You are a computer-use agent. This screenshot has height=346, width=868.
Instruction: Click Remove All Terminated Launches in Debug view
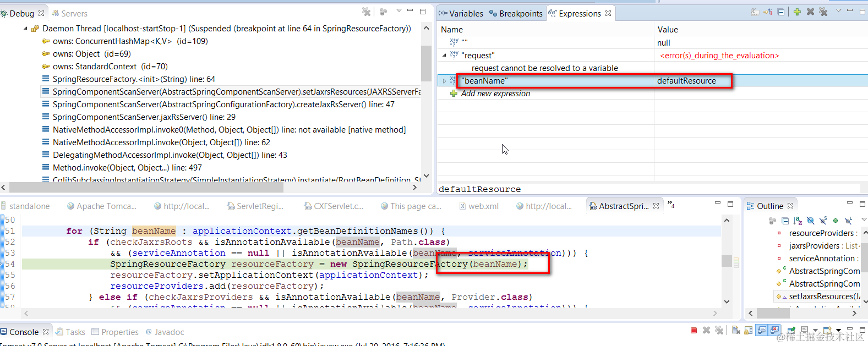(x=367, y=12)
